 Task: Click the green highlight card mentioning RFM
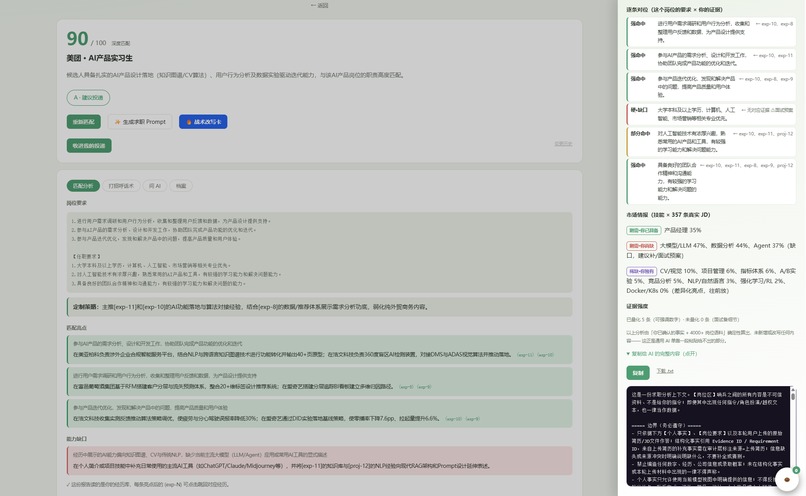tap(319, 381)
